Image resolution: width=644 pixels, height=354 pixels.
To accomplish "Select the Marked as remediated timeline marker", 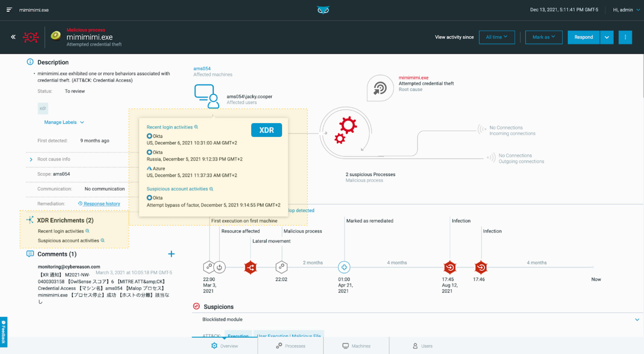I will coord(344,267).
